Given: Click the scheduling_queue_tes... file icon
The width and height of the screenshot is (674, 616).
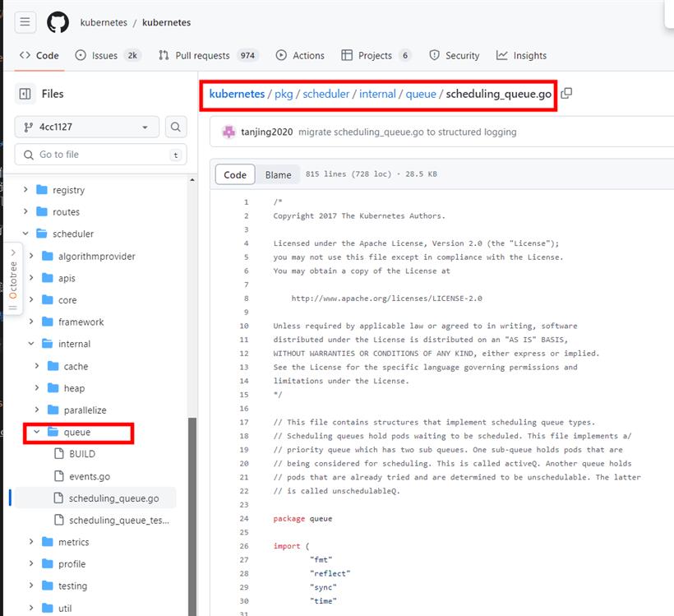Looking at the screenshot, I should click(x=59, y=520).
